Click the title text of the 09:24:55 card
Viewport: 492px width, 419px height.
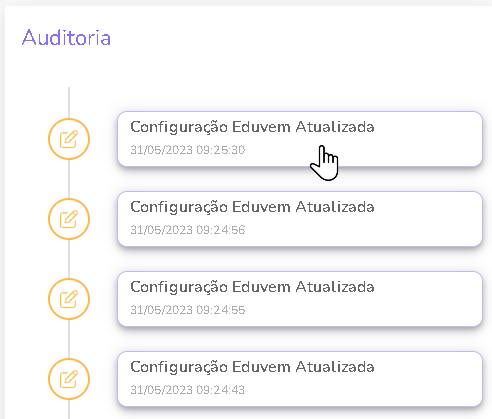(252, 287)
